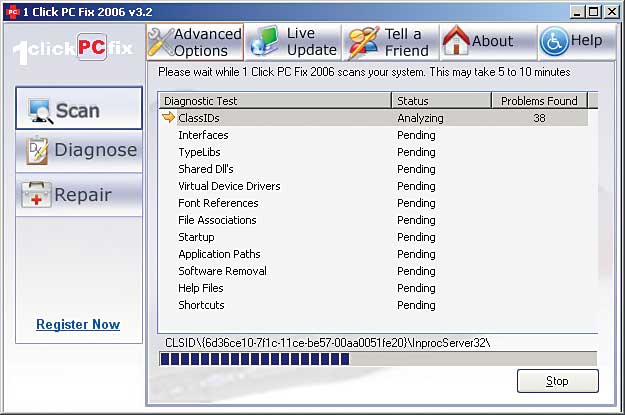Click the first-aid kit Repair icon
This screenshot has width=625, height=415.
36,195
